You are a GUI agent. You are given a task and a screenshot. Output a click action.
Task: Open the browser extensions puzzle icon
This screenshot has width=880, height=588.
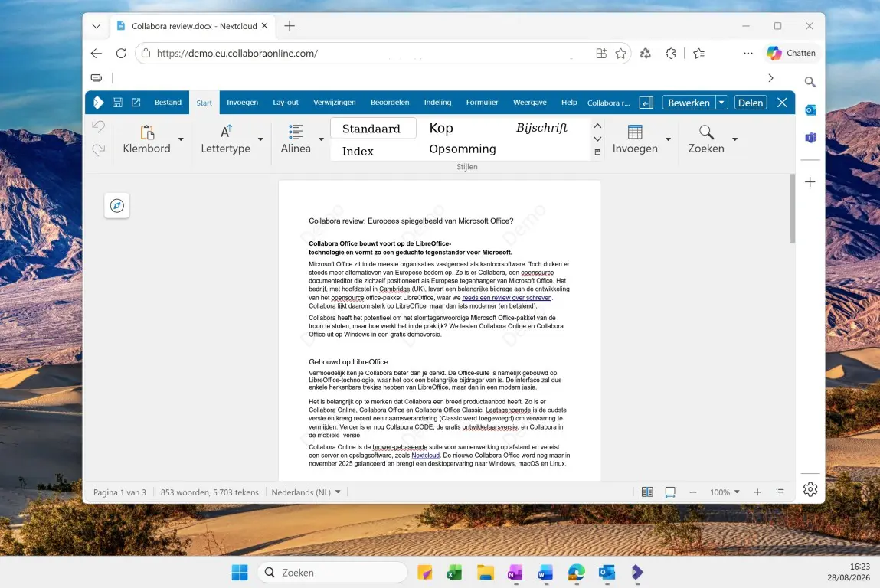671,54
